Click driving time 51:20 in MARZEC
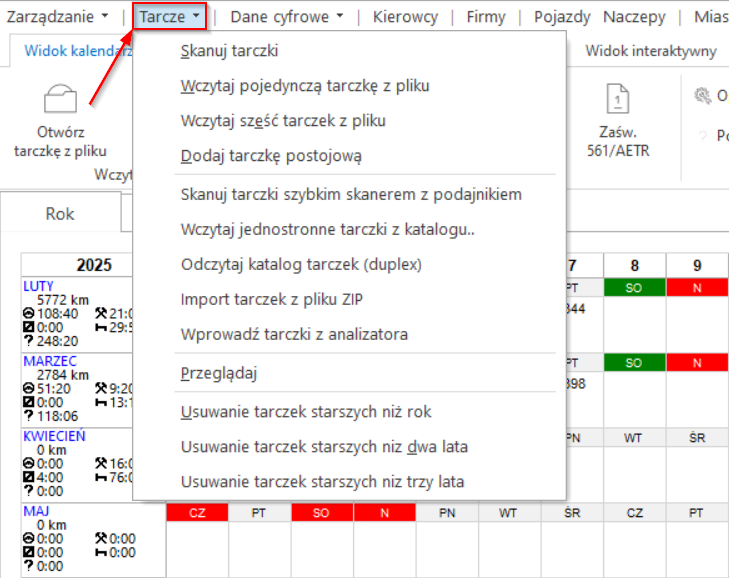 [54, 388]
